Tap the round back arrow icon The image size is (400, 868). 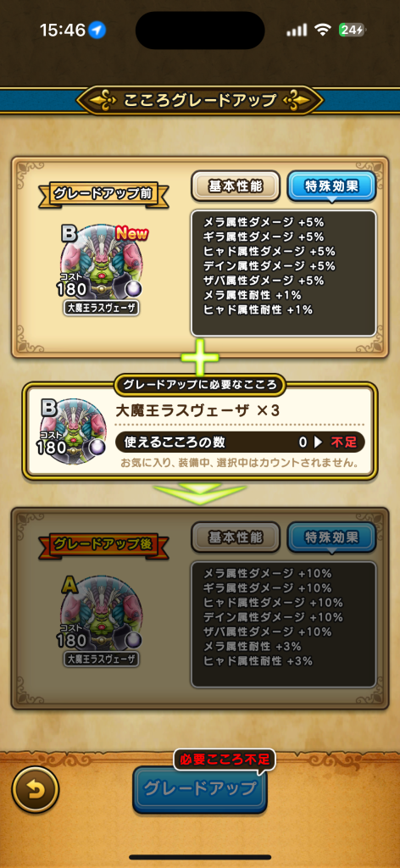tap(36, 789)
